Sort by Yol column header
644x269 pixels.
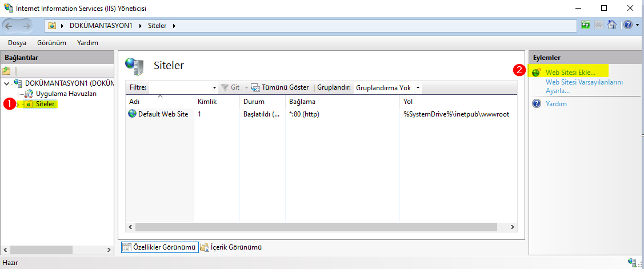458,102
